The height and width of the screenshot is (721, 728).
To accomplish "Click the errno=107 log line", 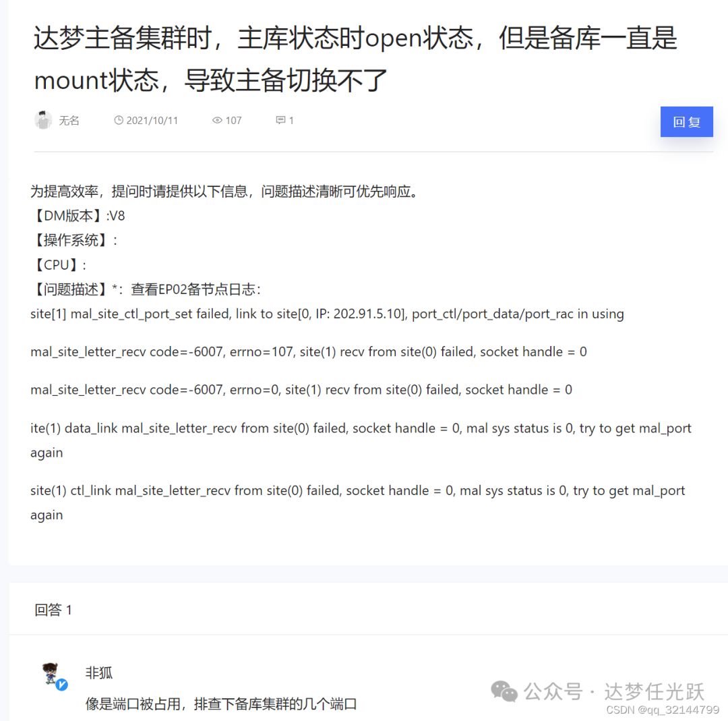I will click(308, 351).
